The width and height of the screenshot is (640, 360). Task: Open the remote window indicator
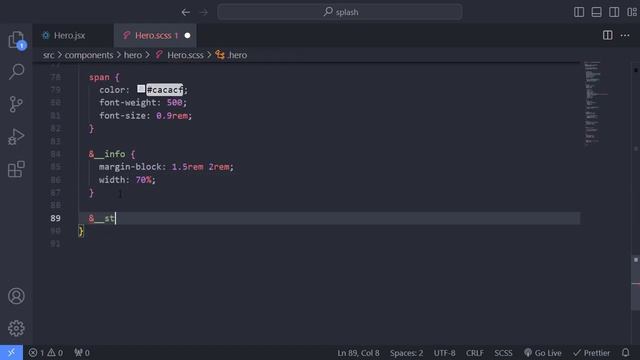(11, 353)
